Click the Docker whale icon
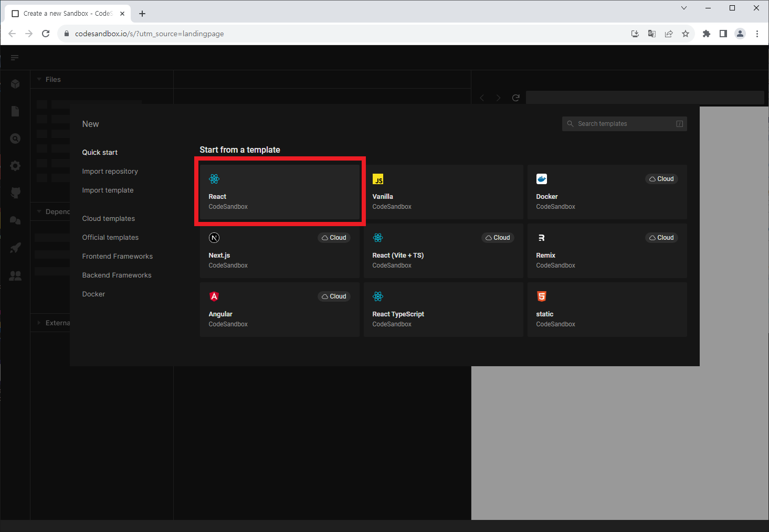The image size is (769, 532). (x=542, y=179)
